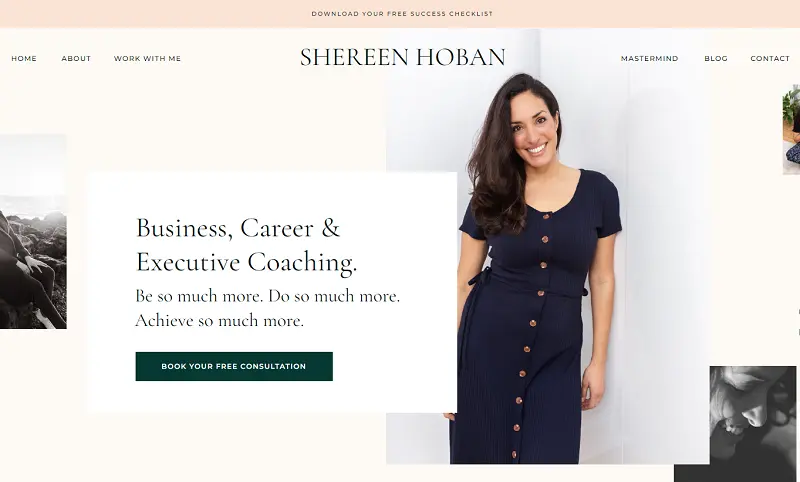Click the Business, Career & Executive Coaching heading

pyautogui.click(x=246, y=245)
